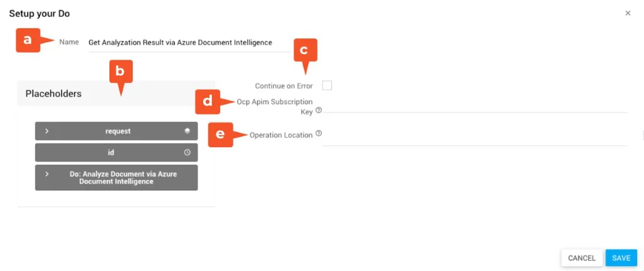
Task: Enable the Continue on Error checkbox
Action: (x=326, y=86)
